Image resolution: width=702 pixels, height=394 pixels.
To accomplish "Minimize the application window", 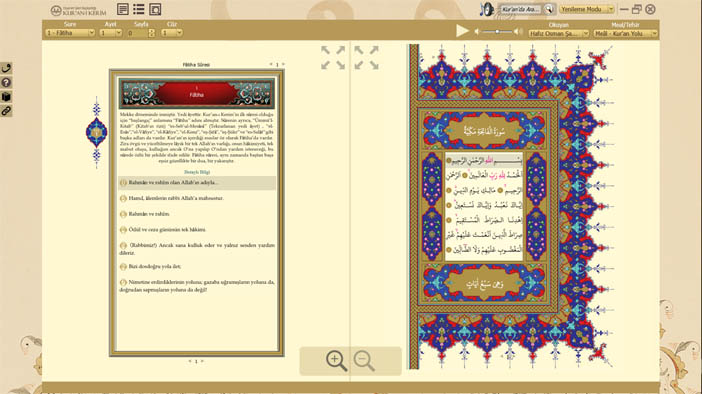I will [x=624, y=9].
